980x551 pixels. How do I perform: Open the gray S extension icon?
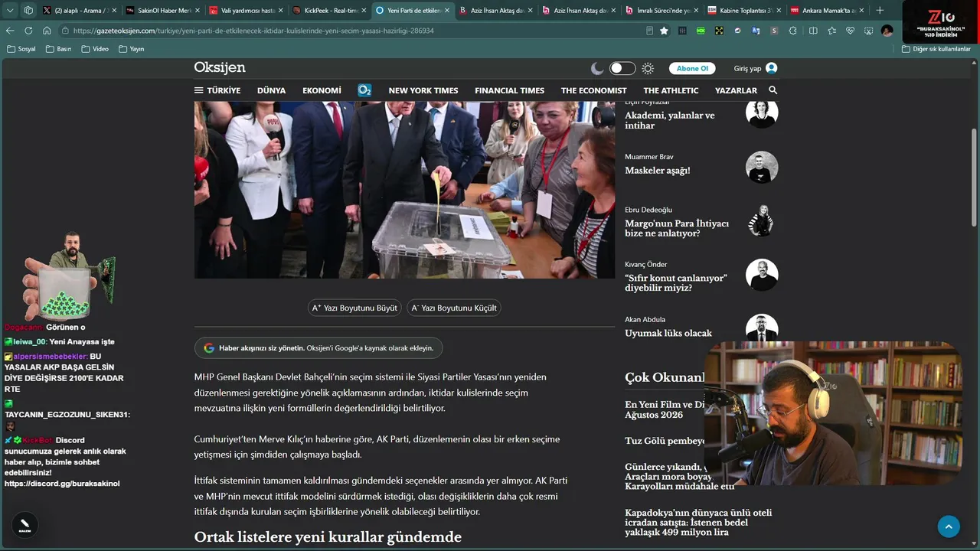[774, 31]
